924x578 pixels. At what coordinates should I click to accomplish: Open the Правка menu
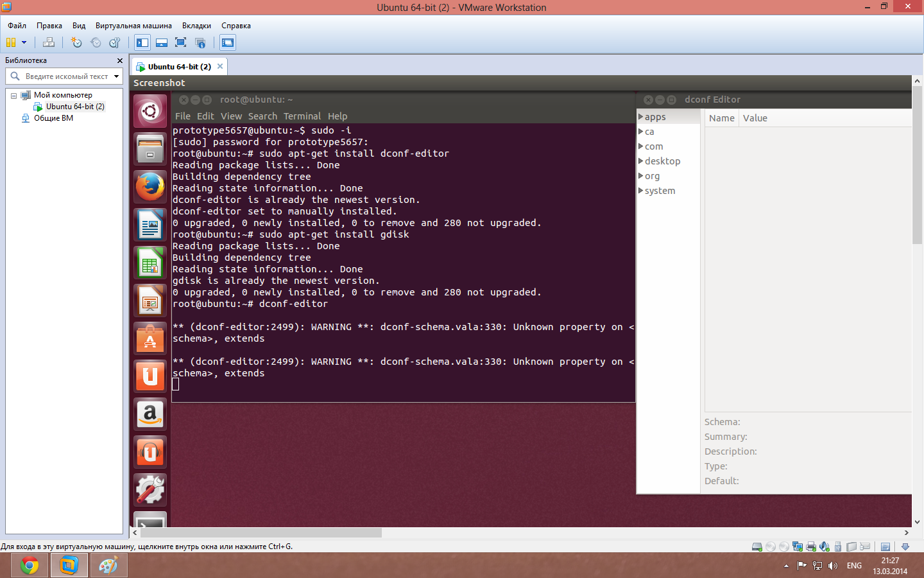(49, 26)
